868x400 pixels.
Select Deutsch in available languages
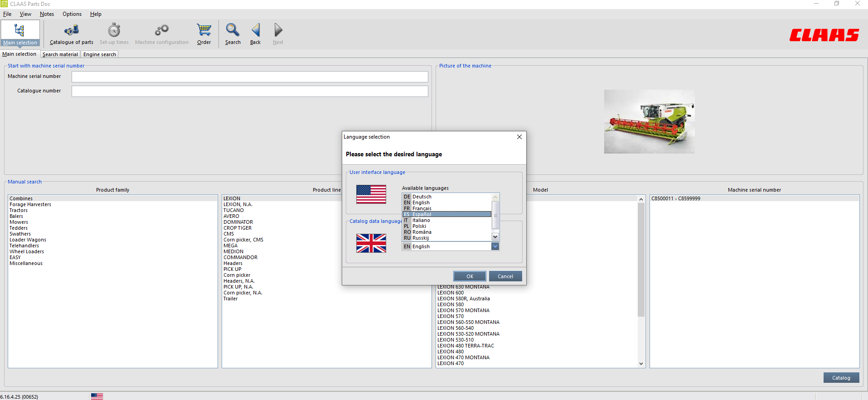click(x=447, y=197)
